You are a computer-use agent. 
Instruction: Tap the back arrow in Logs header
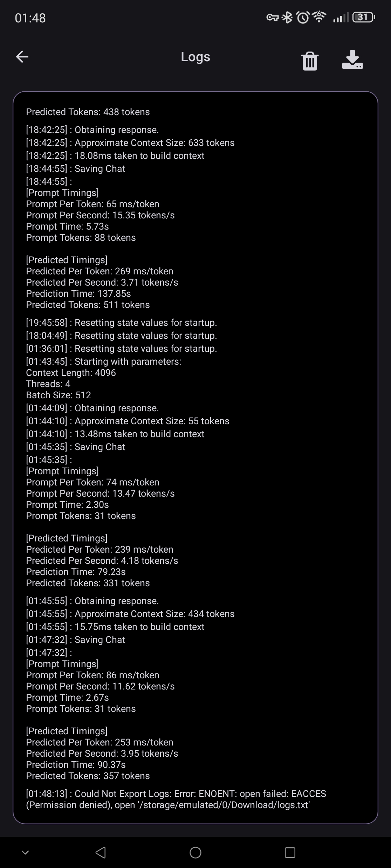point(22,57)
